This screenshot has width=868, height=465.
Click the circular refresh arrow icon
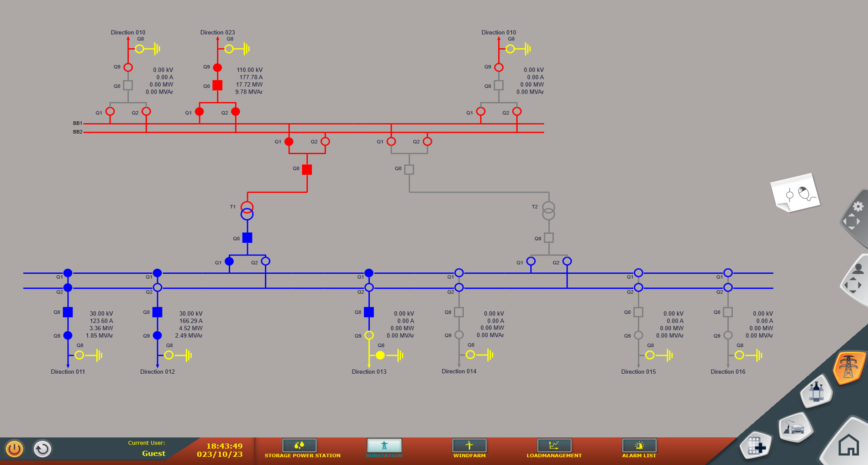pos(42,449)
